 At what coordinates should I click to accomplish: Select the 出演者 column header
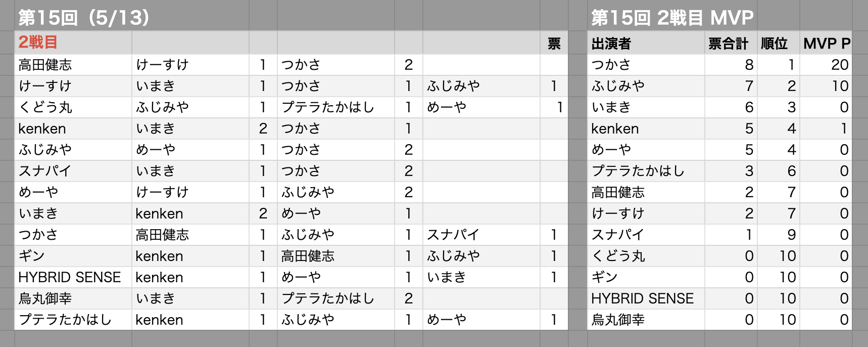tap(611, 44)
